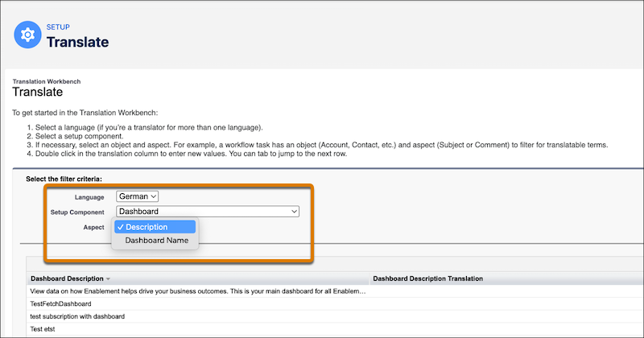
Task: Open the Language dropdown showing German
Action: pyautogui.click(x=138, y=196)
